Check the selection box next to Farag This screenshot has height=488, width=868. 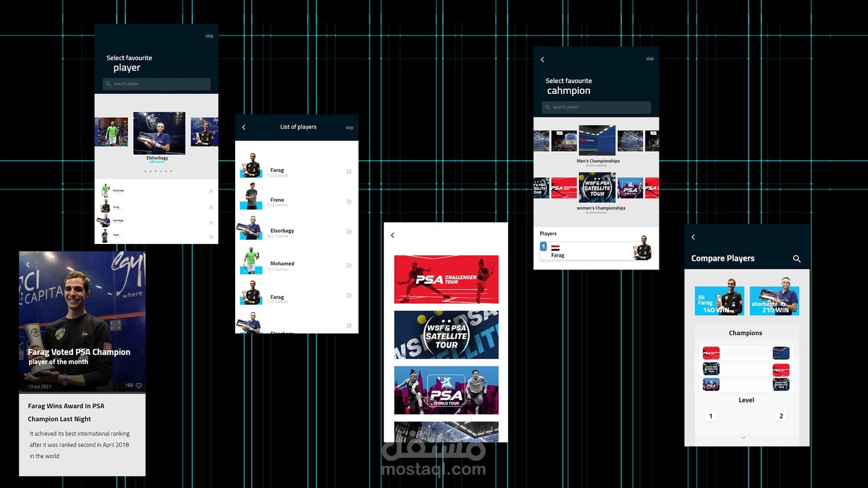click(x=211, y=207)
